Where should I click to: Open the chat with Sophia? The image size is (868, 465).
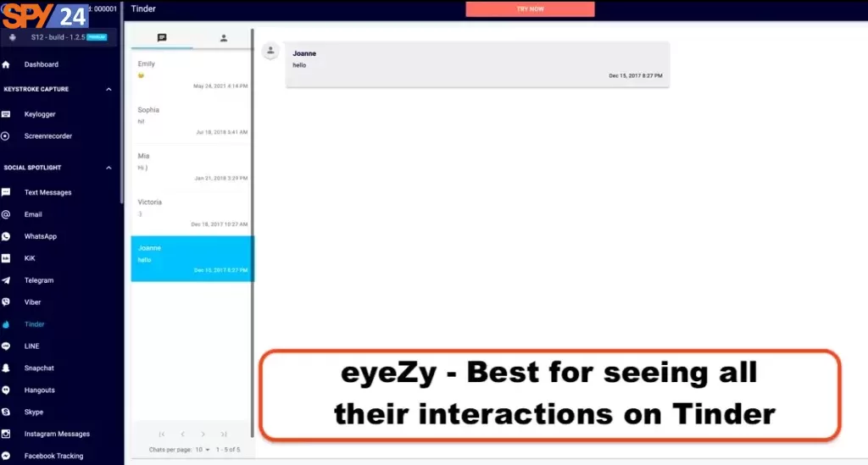192,120
